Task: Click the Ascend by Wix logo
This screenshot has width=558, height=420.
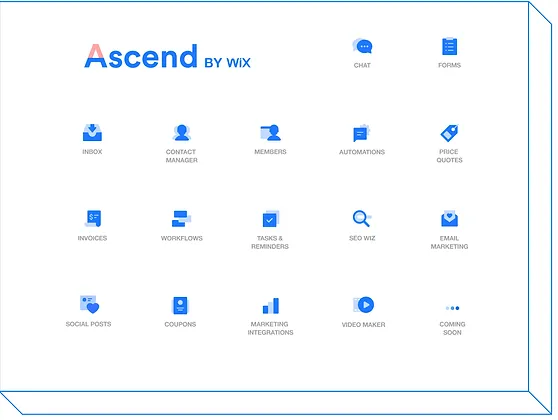Action: pyautogui.click(x=168, y=56)
